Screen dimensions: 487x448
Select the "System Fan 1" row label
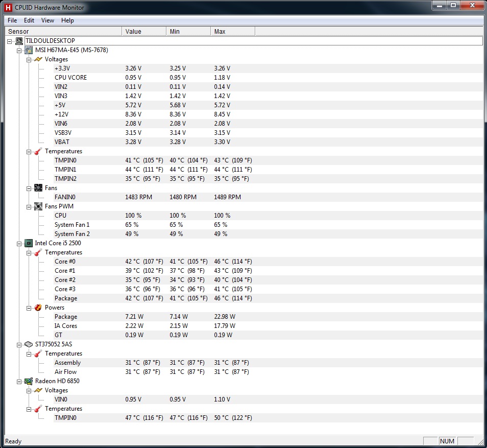pyautogui.click(x=72, y=225)
